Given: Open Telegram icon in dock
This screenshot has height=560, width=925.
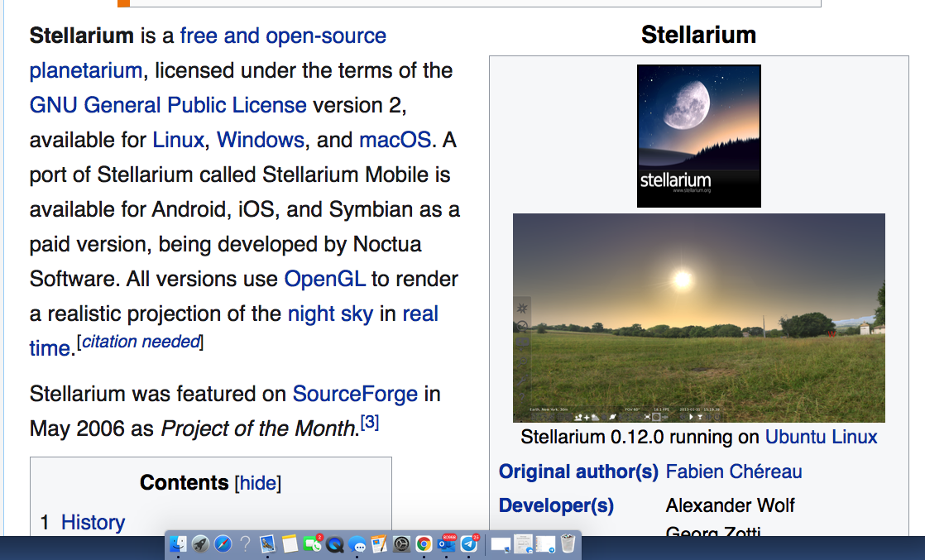Looking at the screenshot, I should click(x=470, y=543).
